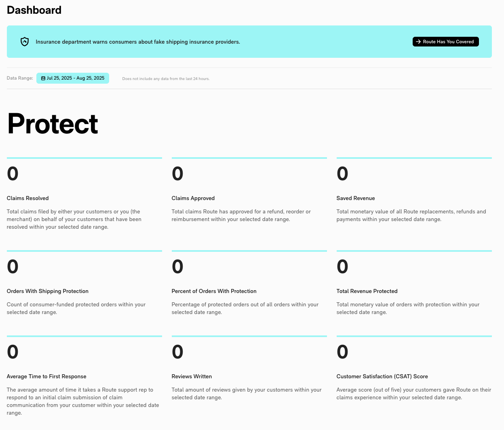This screenshot has width=504, height=430.
Task: Click the shield icon in the banner
Action: click(25, 42)
